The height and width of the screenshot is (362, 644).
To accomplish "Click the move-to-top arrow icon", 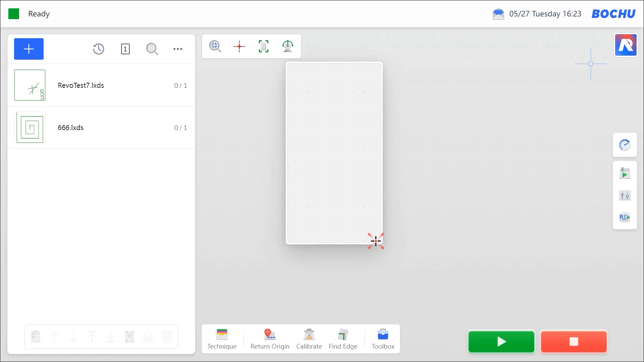I will (92, 337).
